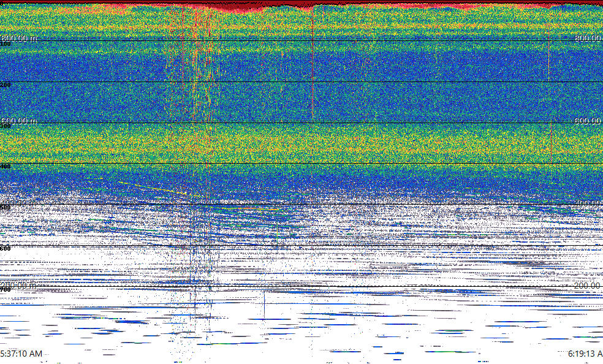The height and width of the screenshot is (364, 603).
Task: Select the 200 depth gridline label
Action: [6, 85]
